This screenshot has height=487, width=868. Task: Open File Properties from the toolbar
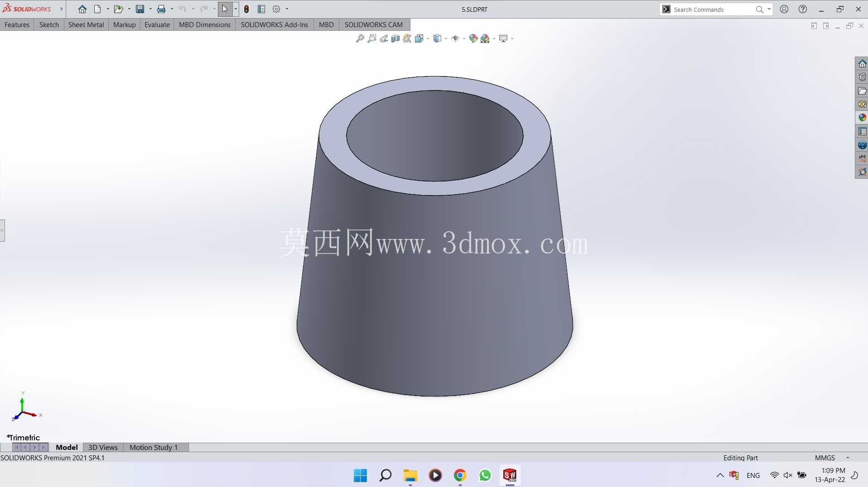[261, 9]
